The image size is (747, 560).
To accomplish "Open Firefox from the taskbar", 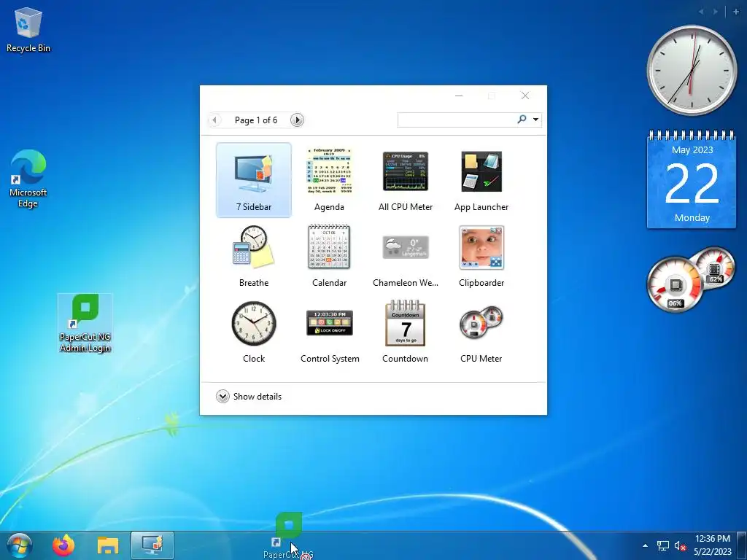I will (63, 545).
